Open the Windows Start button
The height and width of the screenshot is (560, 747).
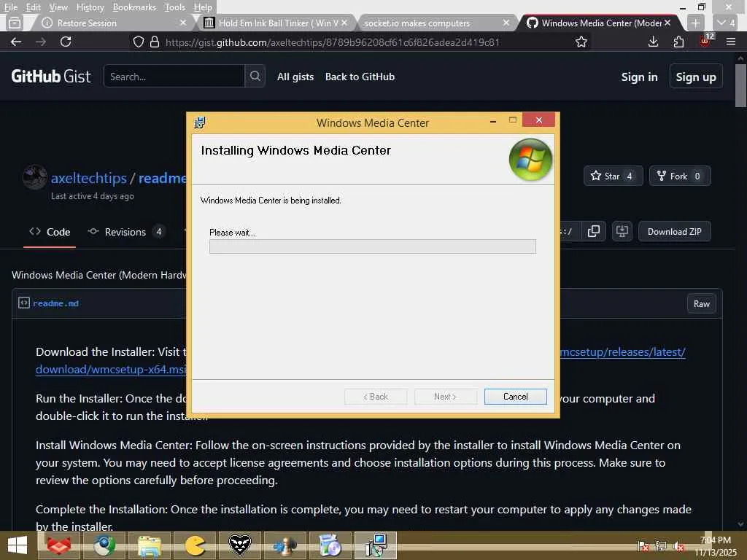coord(18,545)
